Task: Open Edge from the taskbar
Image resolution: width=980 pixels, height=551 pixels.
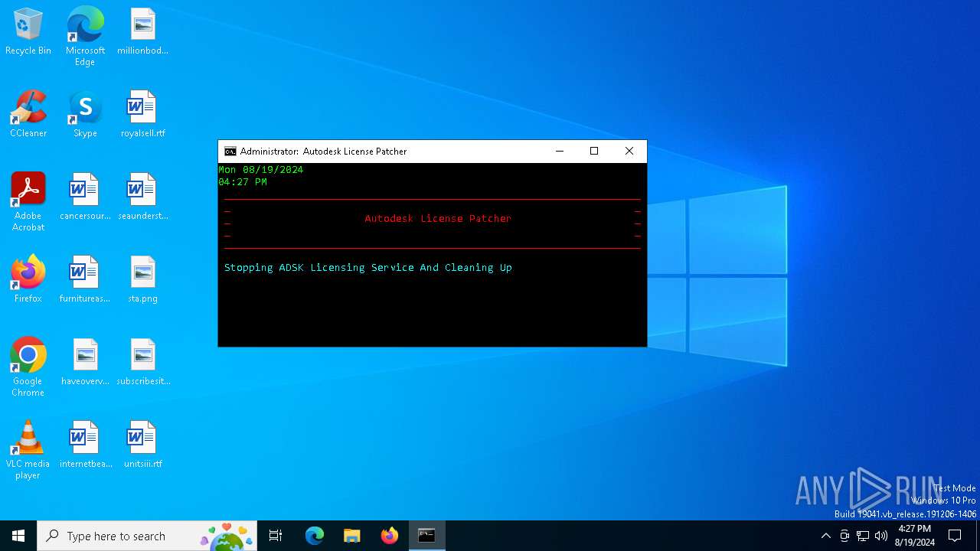Action: tap(315, 536)
